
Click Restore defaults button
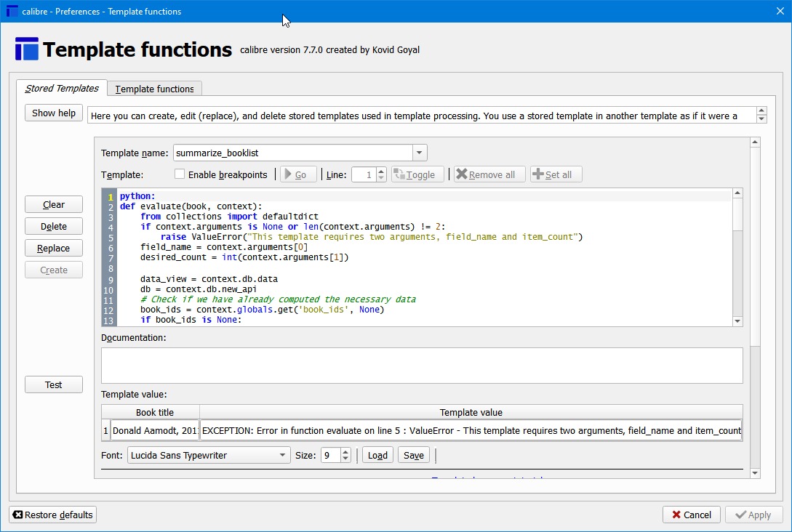pos(52,515)
